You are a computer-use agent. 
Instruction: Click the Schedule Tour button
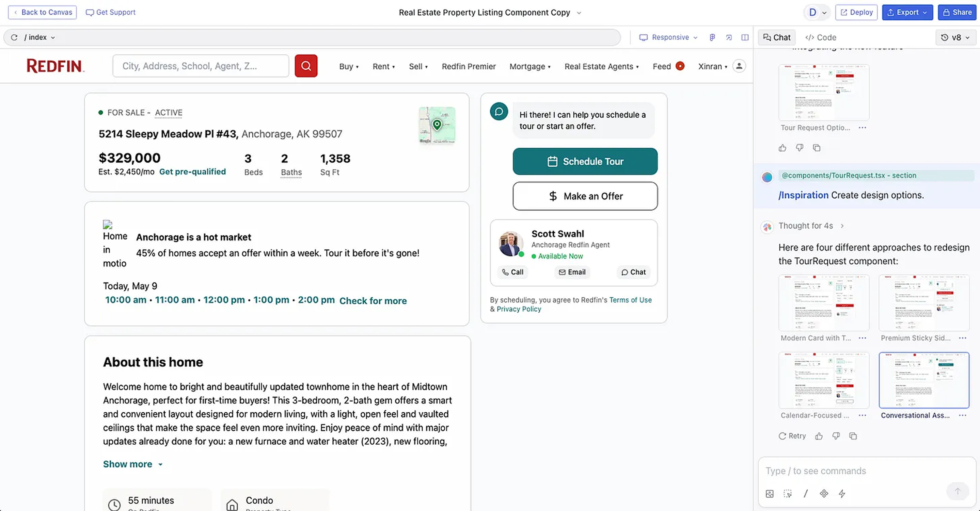tap(585, 161)
